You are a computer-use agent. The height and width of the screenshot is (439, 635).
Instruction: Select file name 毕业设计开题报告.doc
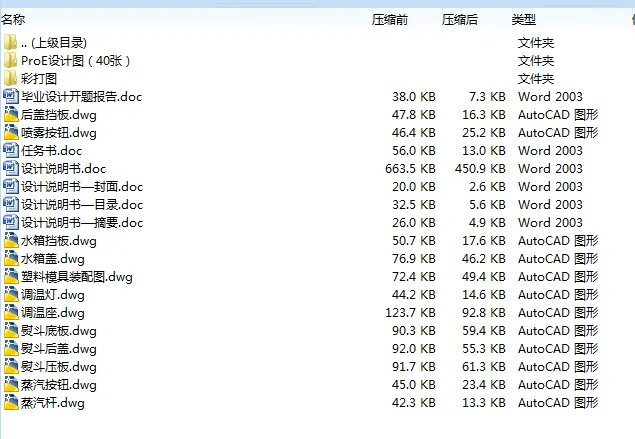coord(81,97)
